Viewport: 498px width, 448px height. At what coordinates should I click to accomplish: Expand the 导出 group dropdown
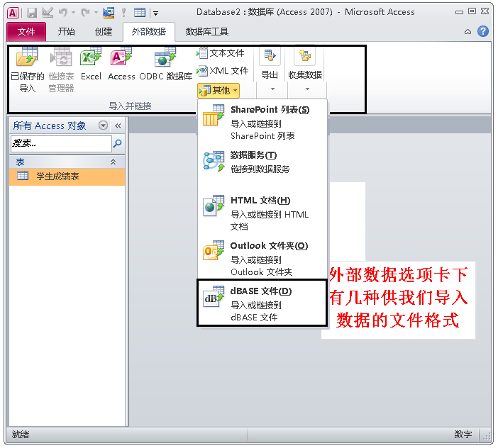(x=272, y=89)
